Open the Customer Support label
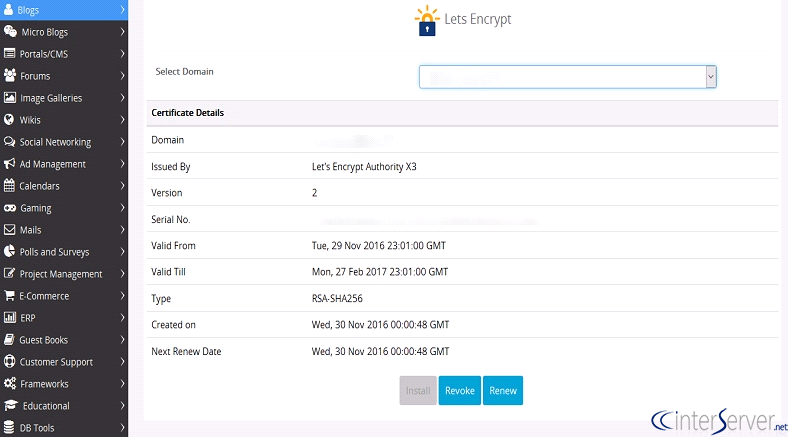 click(x=56, y=362)
